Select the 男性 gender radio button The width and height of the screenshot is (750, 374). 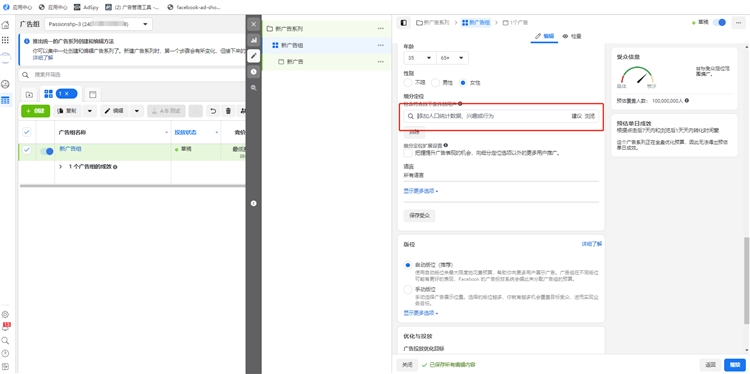435,83
